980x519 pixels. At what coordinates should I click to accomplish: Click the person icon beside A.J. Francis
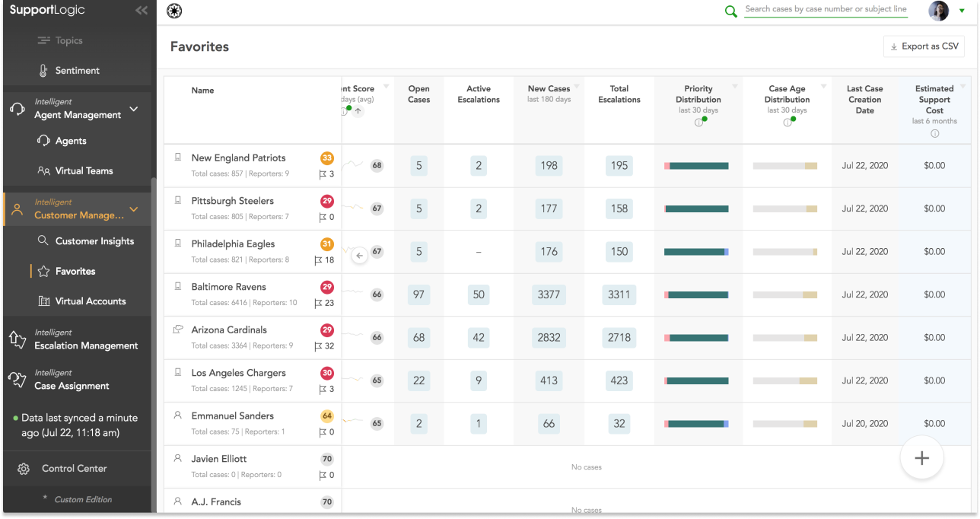pyautogui.click(x=178, y=501)
